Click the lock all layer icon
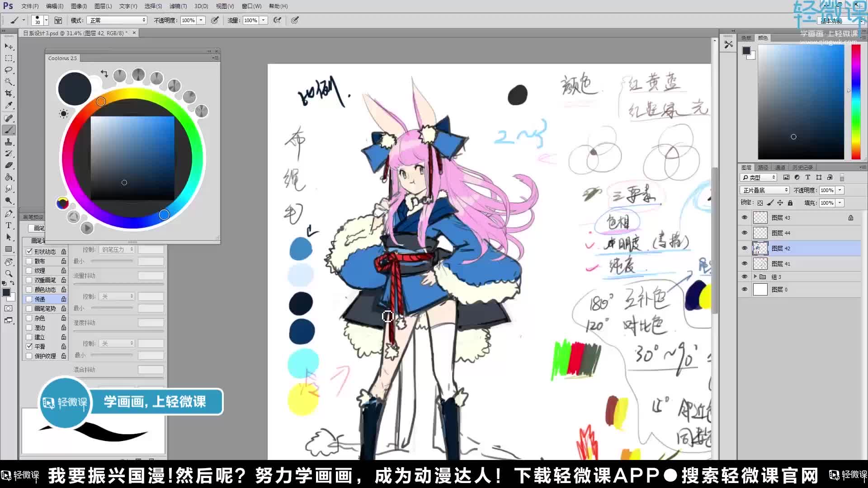 click(x=790, y=203)
